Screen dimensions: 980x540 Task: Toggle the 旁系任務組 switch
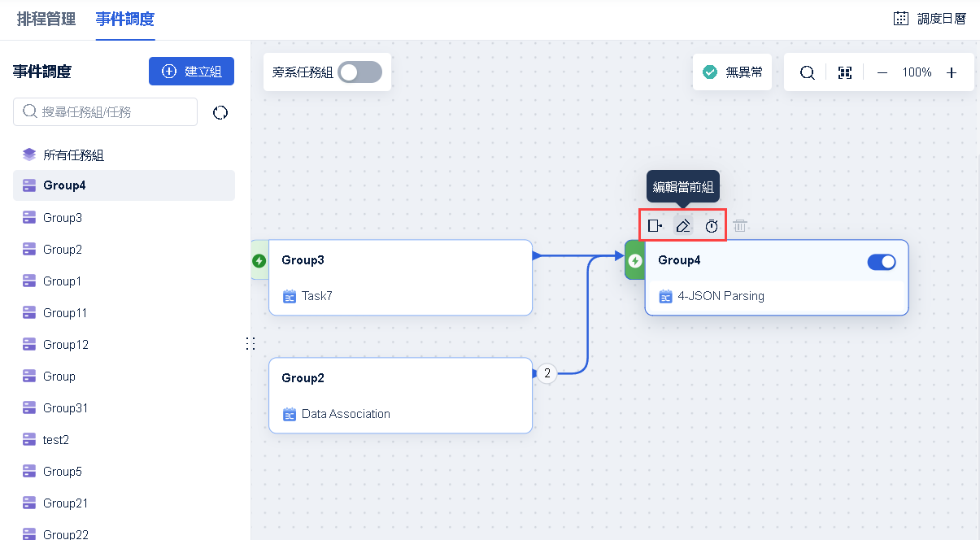pos(359,72)
